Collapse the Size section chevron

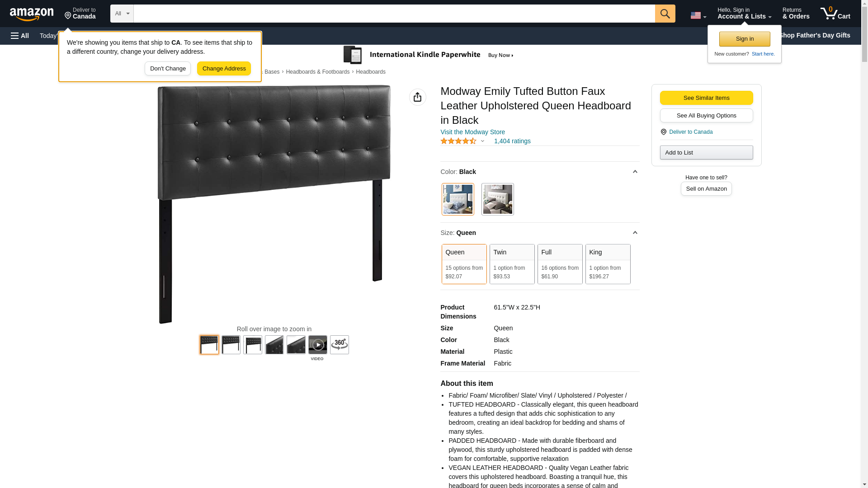point(635,233)
